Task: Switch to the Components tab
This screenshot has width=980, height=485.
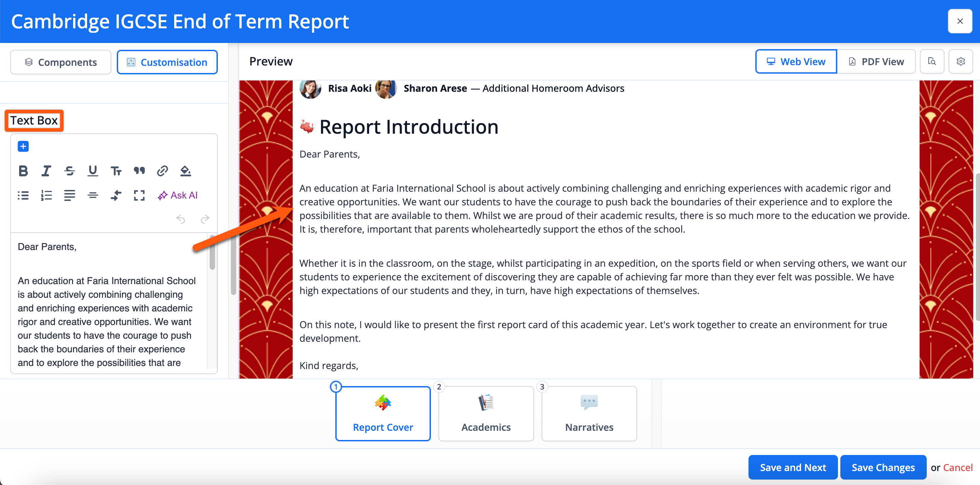Action: click(x=61, y=62)
